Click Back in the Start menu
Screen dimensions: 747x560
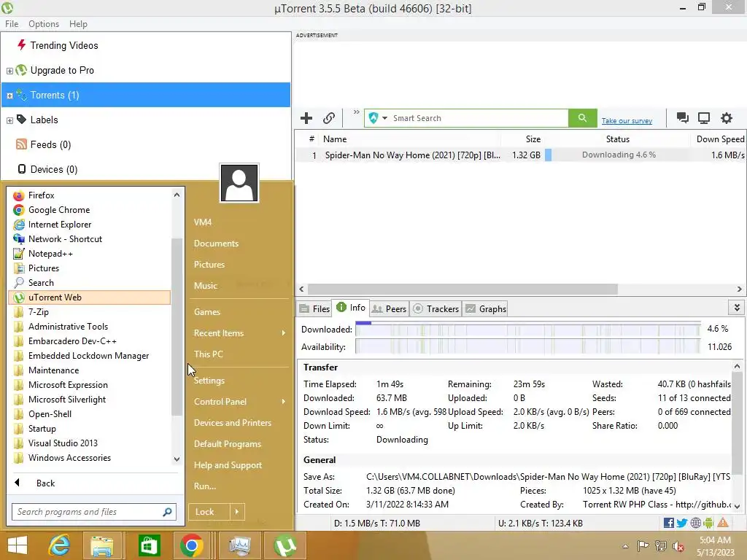click(45, 483)
